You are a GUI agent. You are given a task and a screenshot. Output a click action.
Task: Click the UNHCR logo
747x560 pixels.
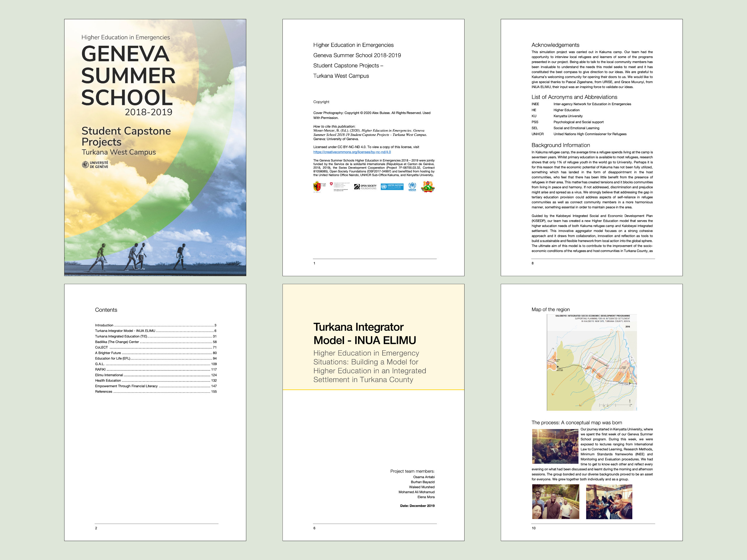(412, 187)
